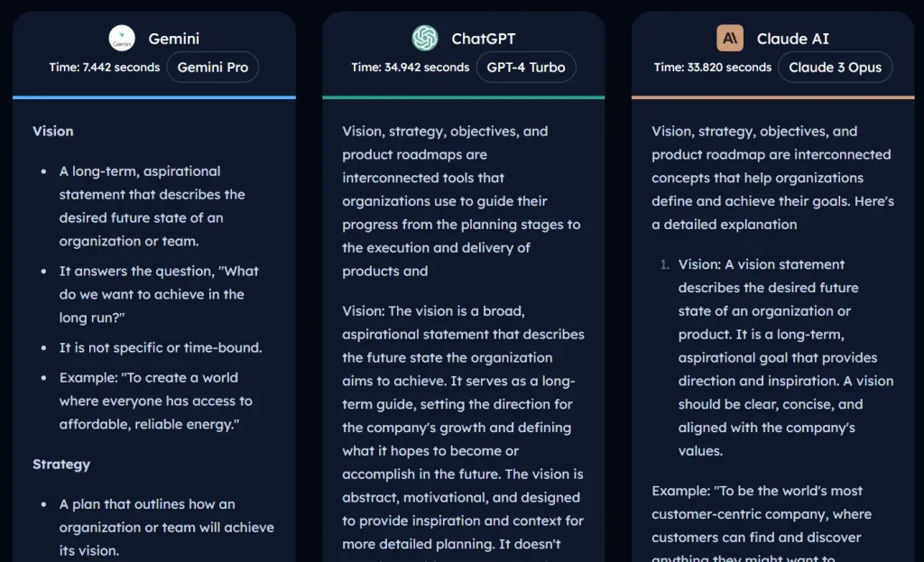
Task: Click the ChatGPT logo icon
Action: pyautogui.click(x=424, y=38)
